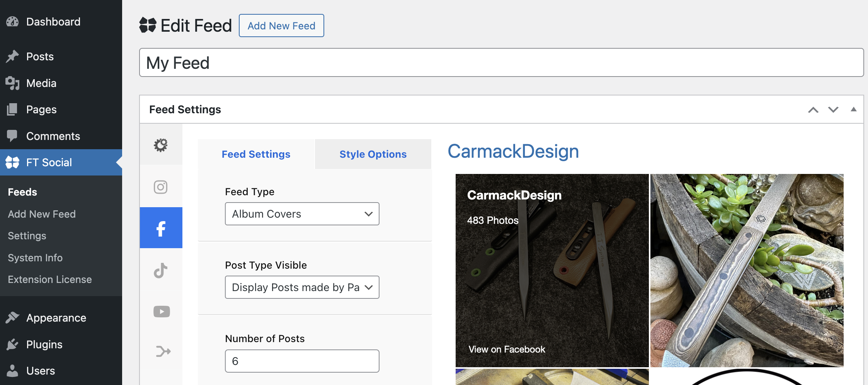Image resolution: width=868 pixels, height=385 pixels.
Task: Click View on Facebook link
Action: [507, 349]
